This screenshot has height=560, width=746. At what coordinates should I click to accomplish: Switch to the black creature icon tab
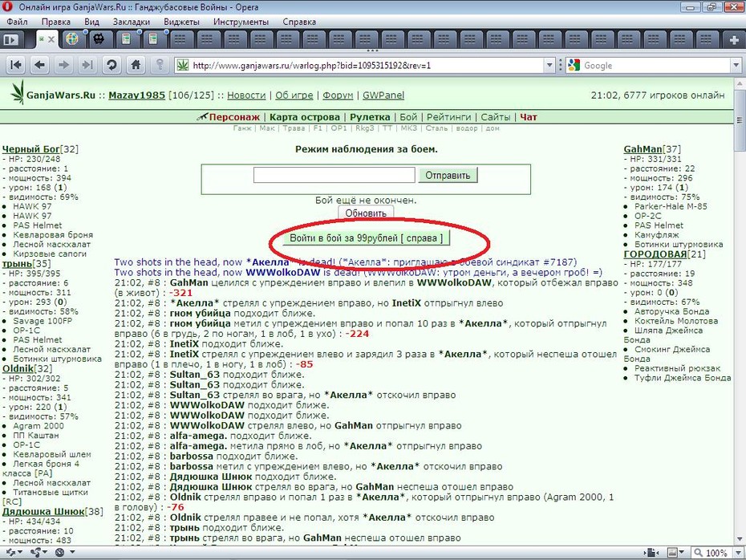(99, 39)
